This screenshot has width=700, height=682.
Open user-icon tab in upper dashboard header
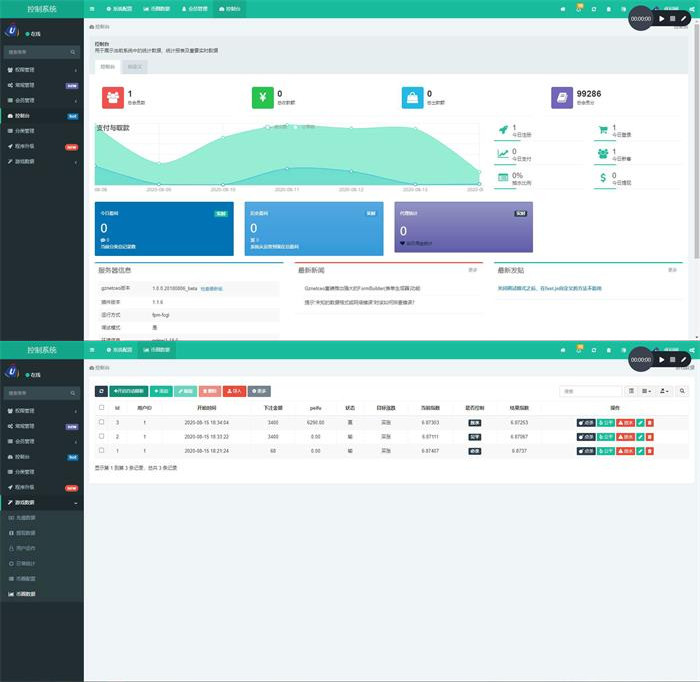pos(195,9)
